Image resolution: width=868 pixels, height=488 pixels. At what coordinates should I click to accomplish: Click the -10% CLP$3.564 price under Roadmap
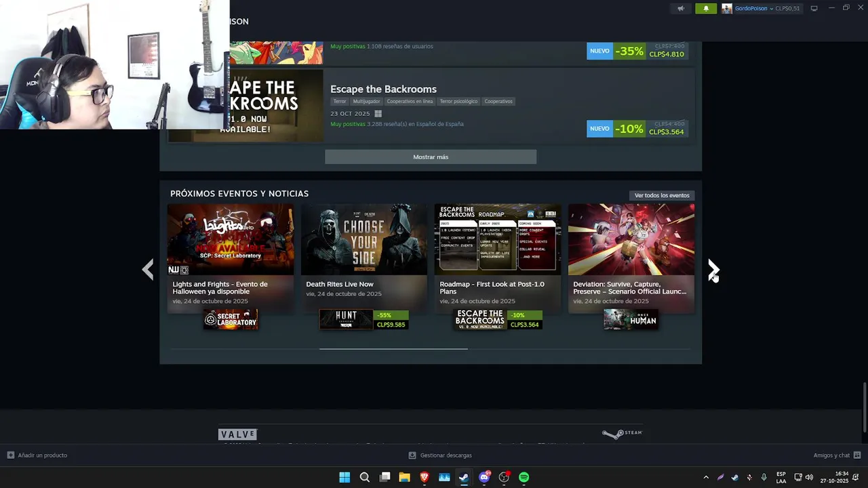click(525, 320)
